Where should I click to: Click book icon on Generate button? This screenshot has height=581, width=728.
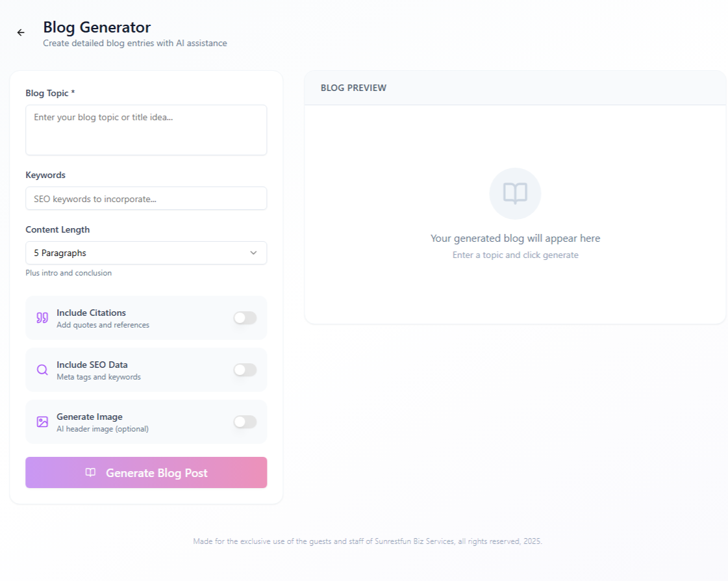[x=90, y=472]
